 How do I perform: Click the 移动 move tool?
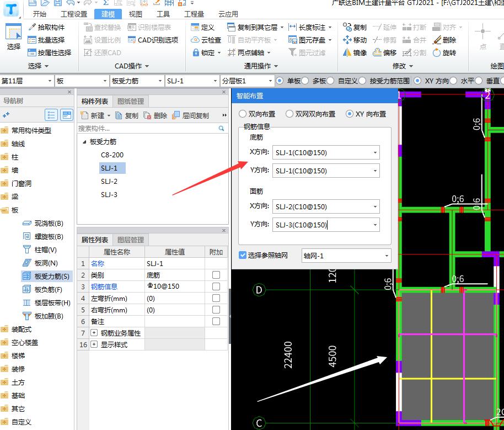click(355, 40)
